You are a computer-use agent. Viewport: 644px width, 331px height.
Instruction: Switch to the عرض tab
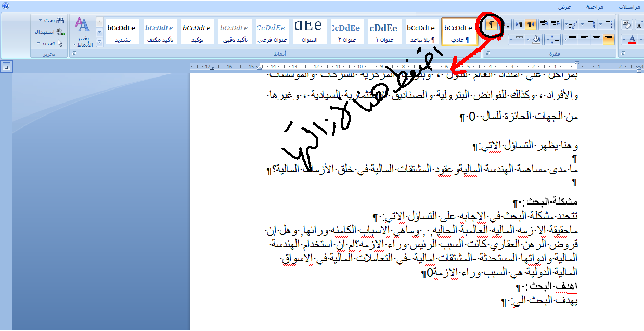click(x=564, y=7)
